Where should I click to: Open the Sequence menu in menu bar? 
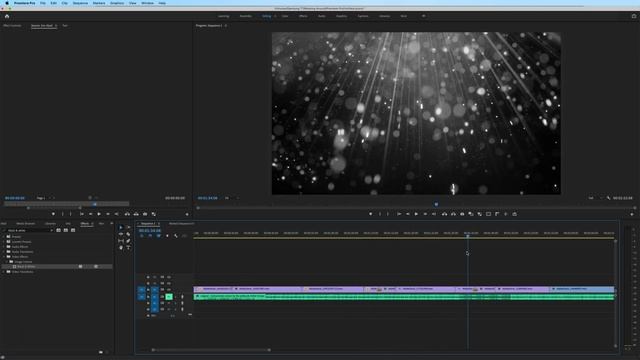coord(80,3)
